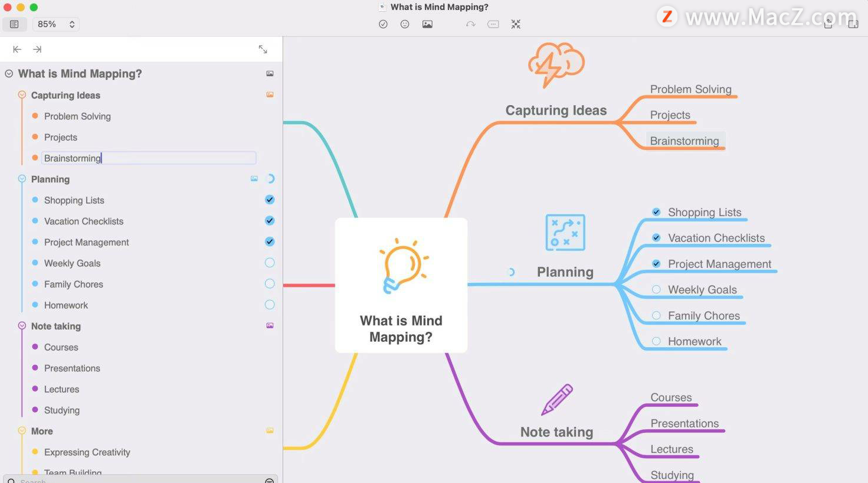Collapse More group in outline
This screenshot has height=483, width=868.
(x=22, y=430)
